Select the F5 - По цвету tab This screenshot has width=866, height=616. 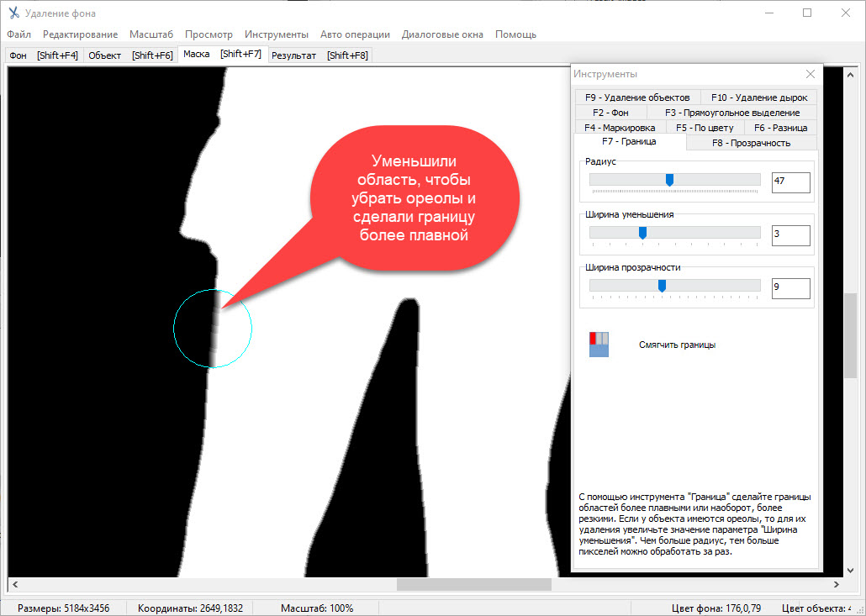[705, 128]
